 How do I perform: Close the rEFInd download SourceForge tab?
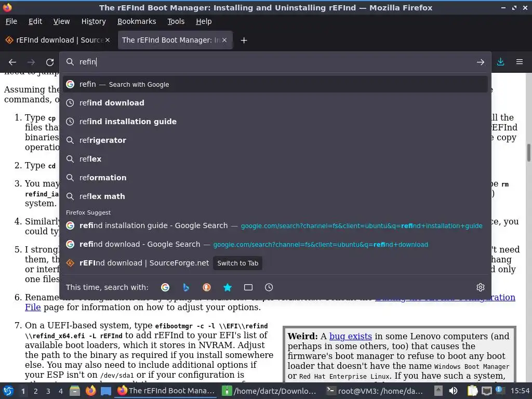click(x=108, y=40)
